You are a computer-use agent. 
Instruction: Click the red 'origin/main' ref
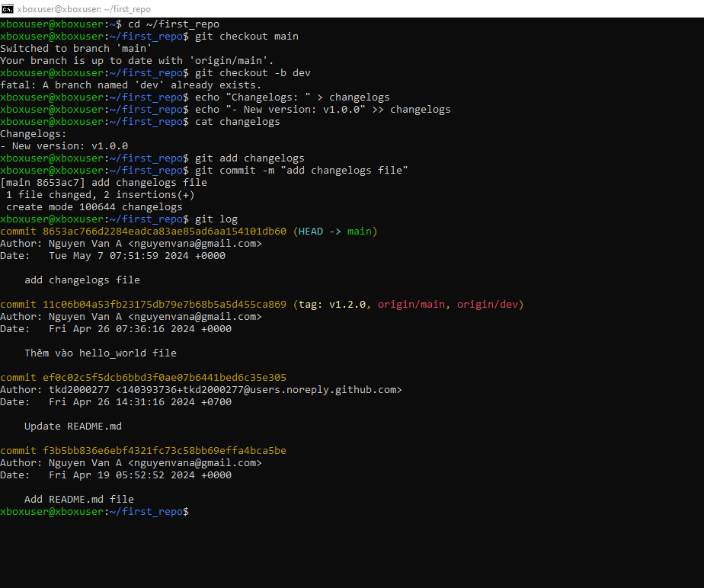[x=411, y=305]
